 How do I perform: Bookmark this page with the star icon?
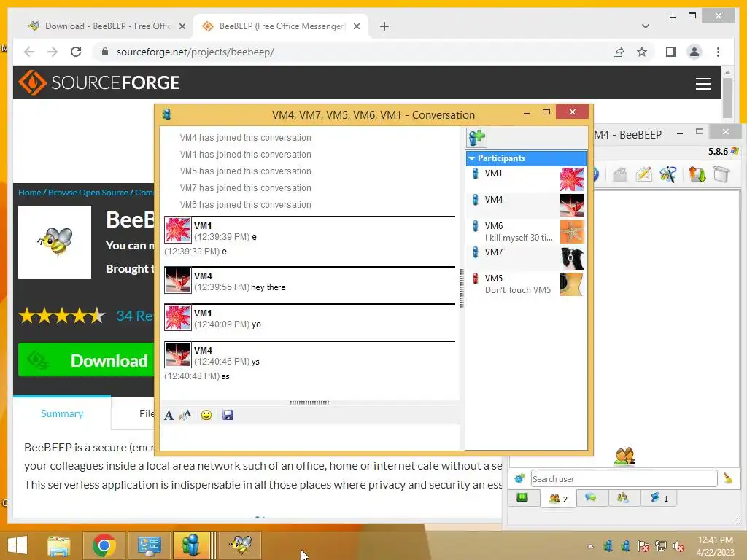pyautogui.click(x=642, y=52)
